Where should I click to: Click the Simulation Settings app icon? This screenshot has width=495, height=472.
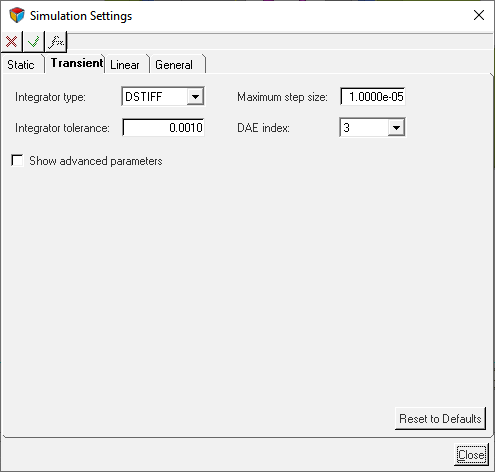17,15
